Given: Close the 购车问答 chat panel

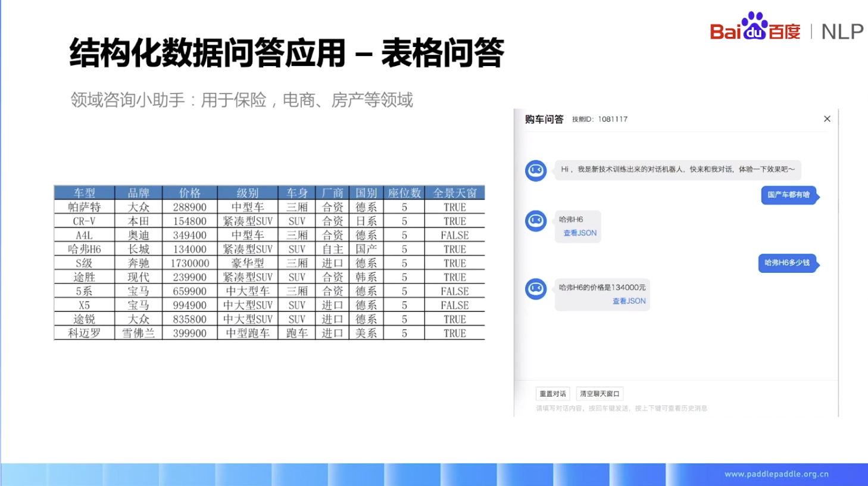Looking at the screenshot, I should click(x=827, y=119).
